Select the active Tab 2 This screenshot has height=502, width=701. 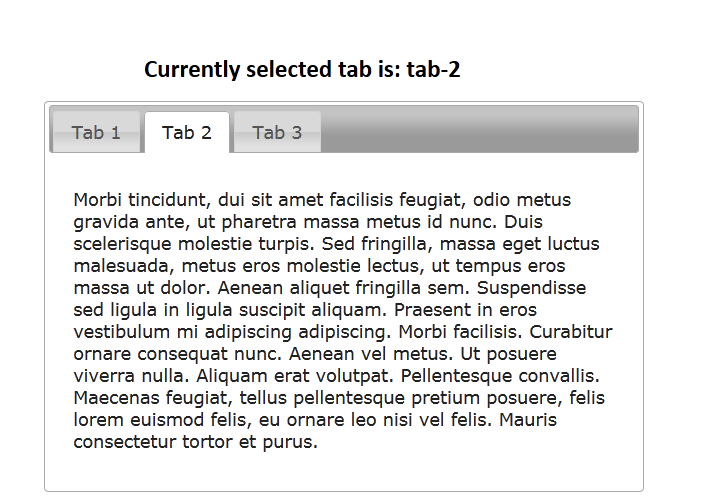tap(187, 133)
